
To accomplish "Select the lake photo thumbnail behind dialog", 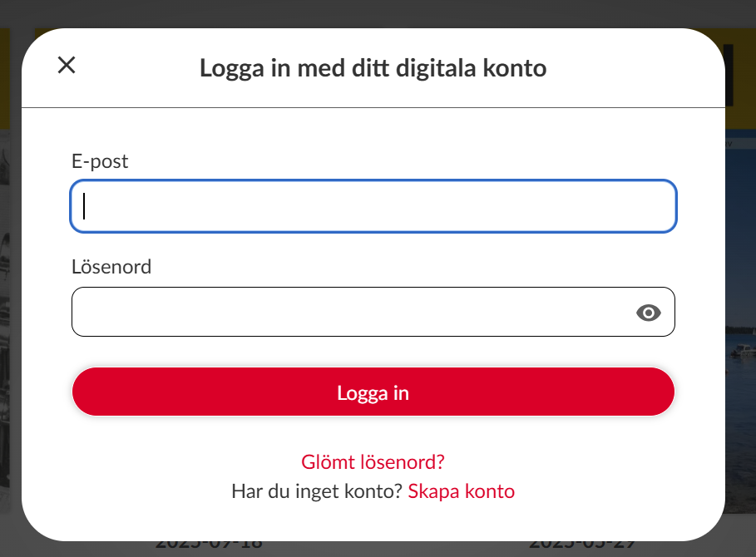I will pos(740,333).
